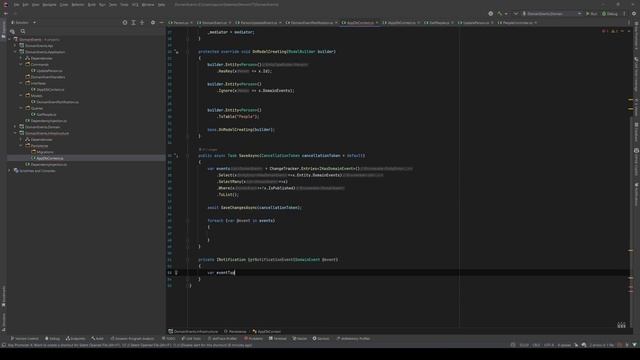Click Collapse All in Solution explorer toolbar
This screenshot has width=640, height=360.
(x=142, y=22)
